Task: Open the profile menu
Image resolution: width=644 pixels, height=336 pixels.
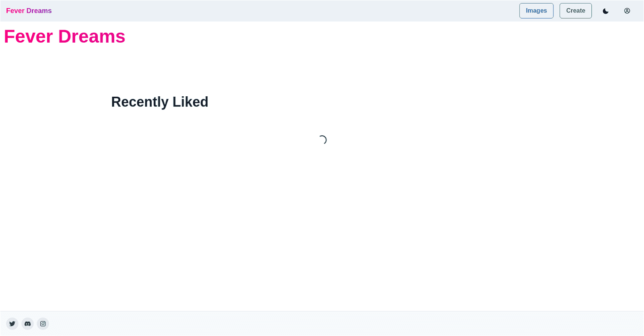Action: pyautogui.click(x=627, y=11)
